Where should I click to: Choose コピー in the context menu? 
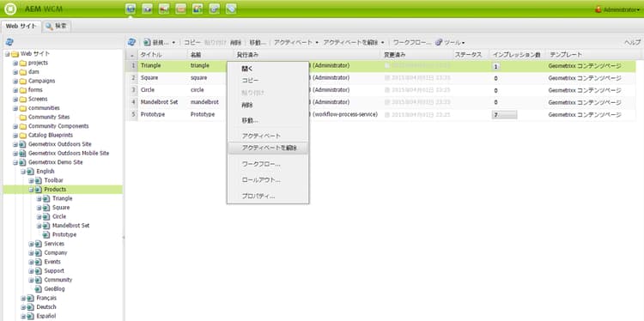267,81
